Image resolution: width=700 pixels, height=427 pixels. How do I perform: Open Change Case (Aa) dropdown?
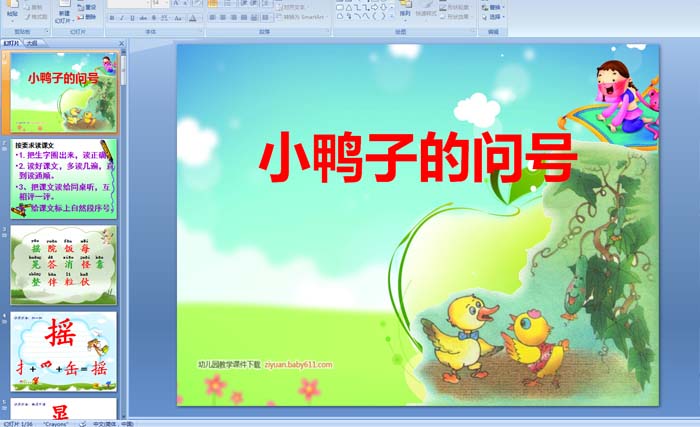[178, 18]
